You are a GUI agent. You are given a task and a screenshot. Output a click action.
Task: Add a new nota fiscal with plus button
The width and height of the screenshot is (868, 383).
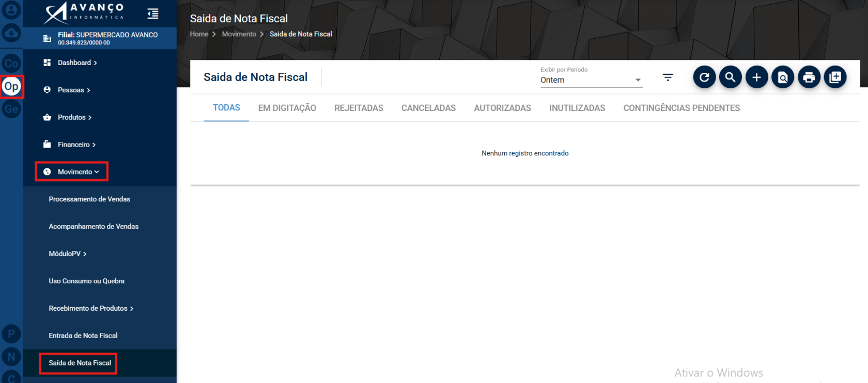click(x=757, y=77)
